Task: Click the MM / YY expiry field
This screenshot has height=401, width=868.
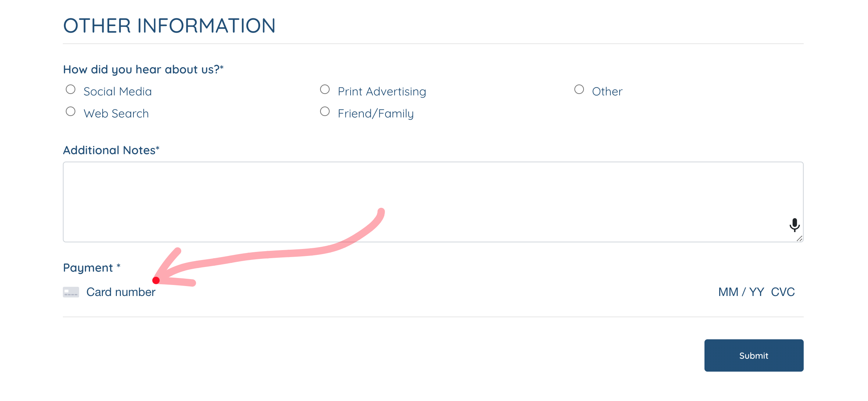Action: click(741, 292)
